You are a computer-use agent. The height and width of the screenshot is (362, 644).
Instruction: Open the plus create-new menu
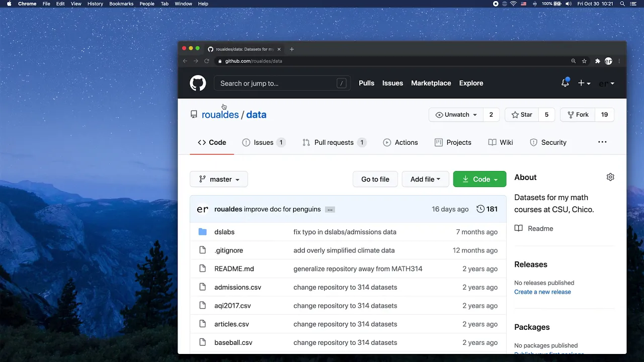(x=584, y=83)
